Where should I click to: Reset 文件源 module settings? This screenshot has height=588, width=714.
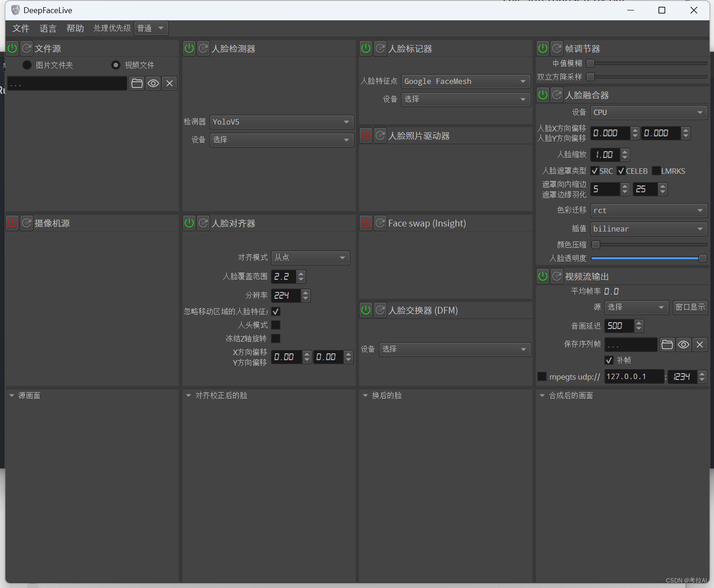(27, 48)
